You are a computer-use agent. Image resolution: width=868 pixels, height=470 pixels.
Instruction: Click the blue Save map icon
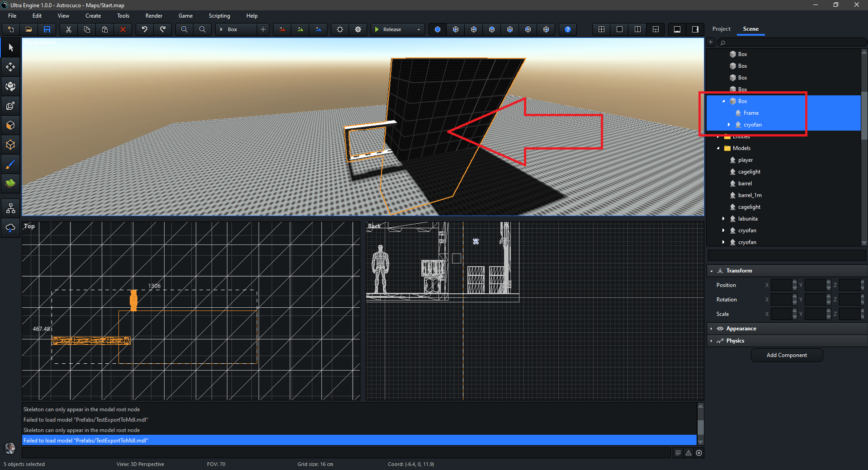point(47,29)
